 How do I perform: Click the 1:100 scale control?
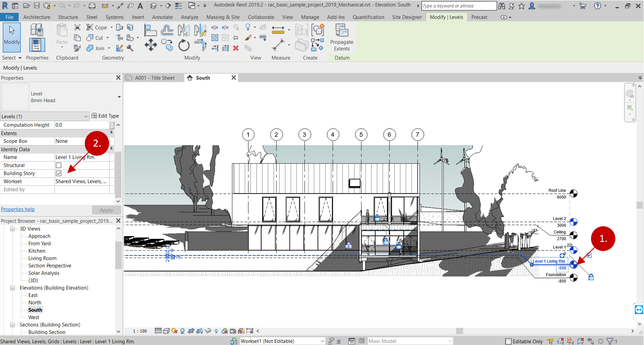coord(140,331)
